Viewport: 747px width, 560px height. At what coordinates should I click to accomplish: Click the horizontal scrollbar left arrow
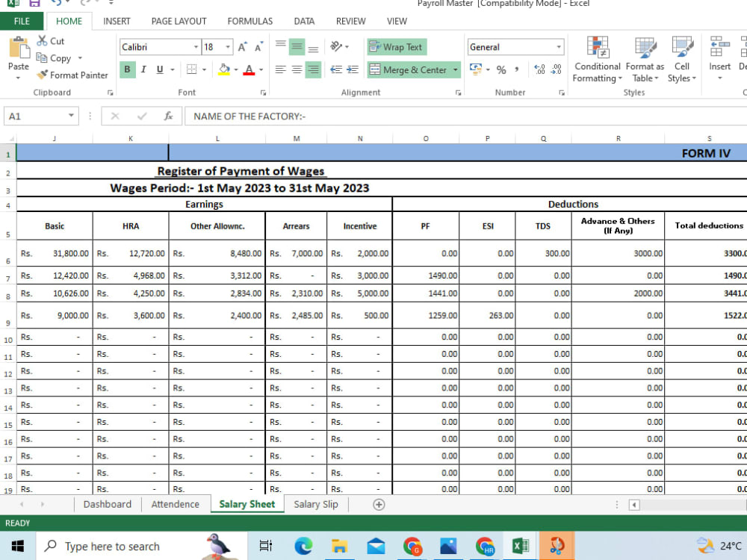pyautogui.click(x=634, y=505)
